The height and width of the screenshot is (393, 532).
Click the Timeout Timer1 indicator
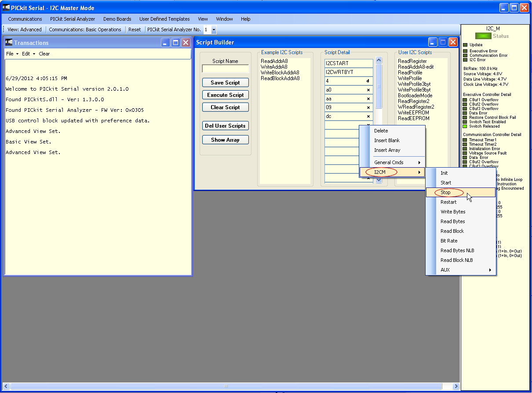tap(465, 140)
